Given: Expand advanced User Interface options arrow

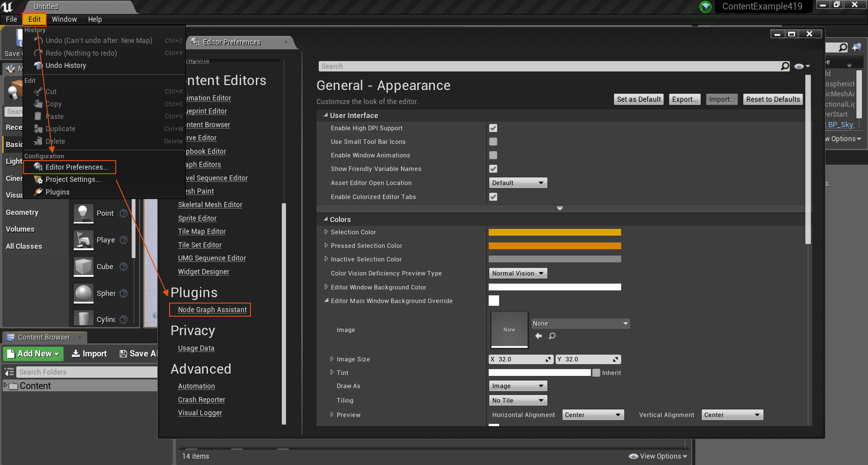Looking at the screenshot, I should point(560,209).
